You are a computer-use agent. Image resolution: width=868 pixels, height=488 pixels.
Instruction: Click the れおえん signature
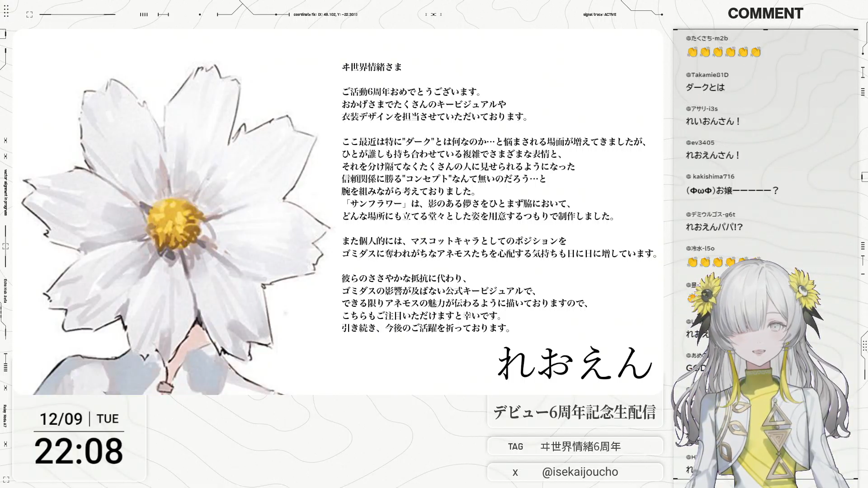point(574,363)
